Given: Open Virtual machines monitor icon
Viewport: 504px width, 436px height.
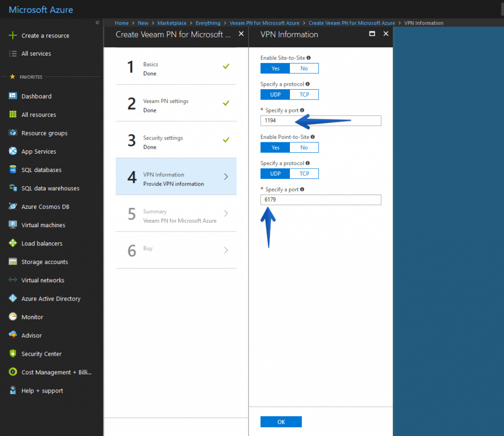Looking at the screenshot, I should point(13,225).
